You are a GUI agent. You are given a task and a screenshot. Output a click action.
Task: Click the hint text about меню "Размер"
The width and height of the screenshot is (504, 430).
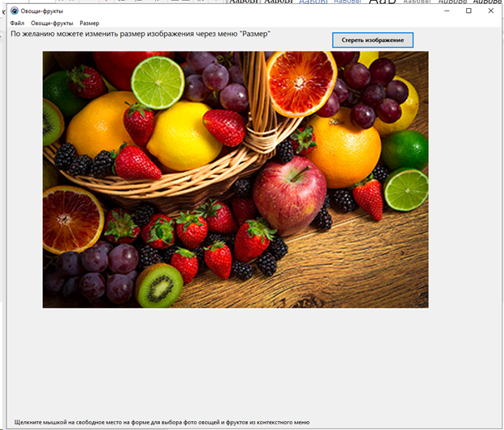(141, 34)
